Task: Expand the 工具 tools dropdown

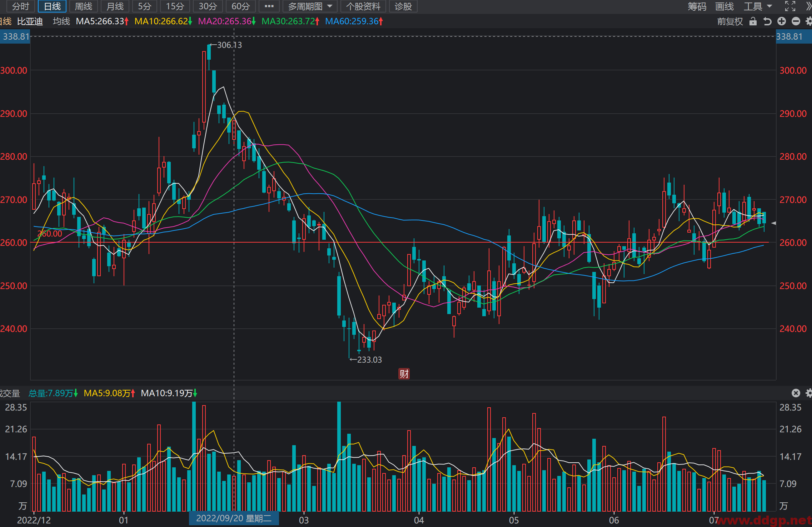Action: pos(758,6)
